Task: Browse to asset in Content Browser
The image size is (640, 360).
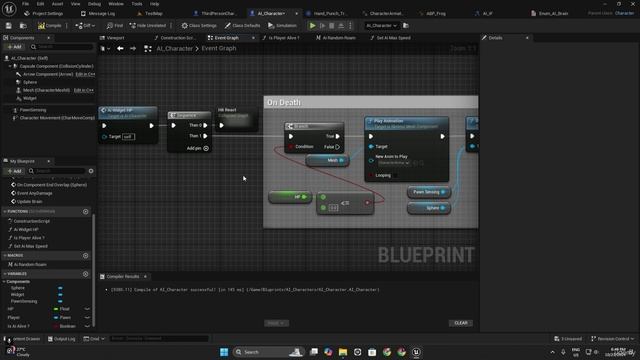Action: 23,26
